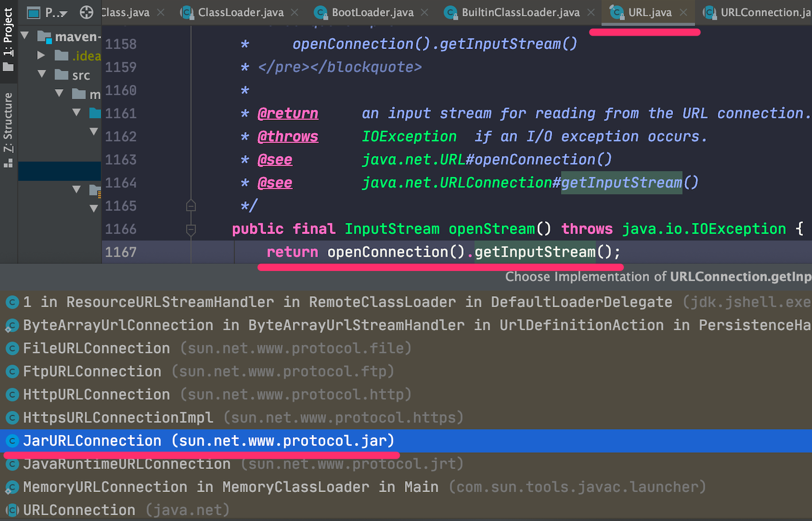812x521 pixels.
Task: Select FileURLConnection implementation
Action: click(x=406, y=348)
